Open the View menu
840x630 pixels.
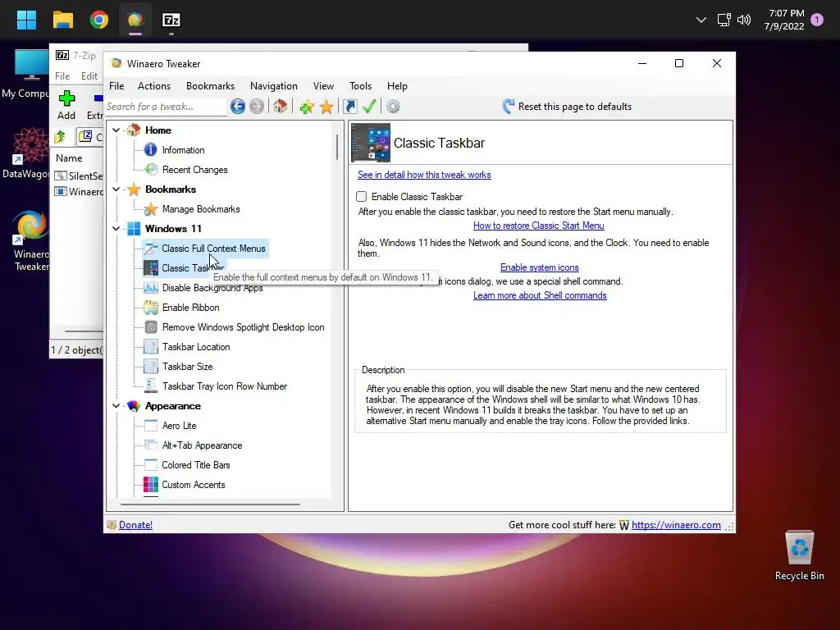(x=323, y=85)
